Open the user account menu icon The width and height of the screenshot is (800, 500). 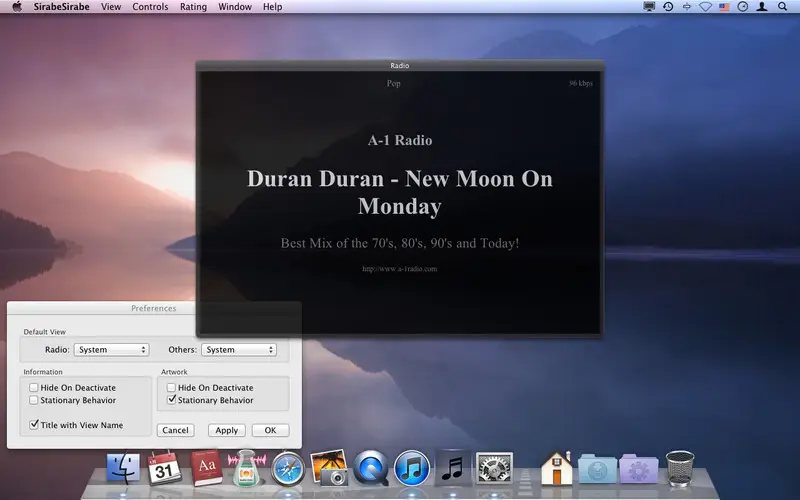tap(762, 7)
